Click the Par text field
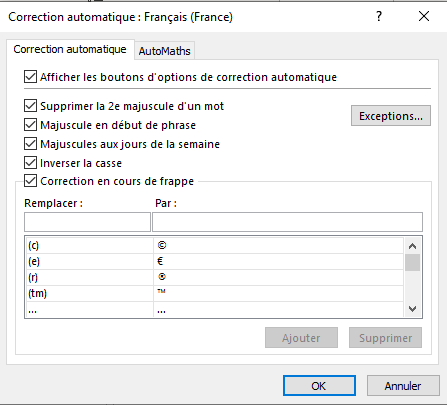This screenshot has width=447, height=405. tap(287, 222)
